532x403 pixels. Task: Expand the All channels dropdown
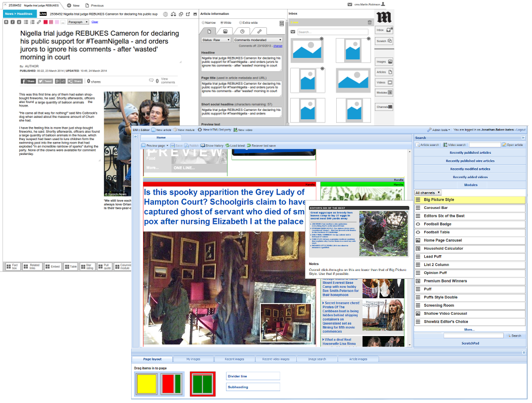click(x=428, y=193)
